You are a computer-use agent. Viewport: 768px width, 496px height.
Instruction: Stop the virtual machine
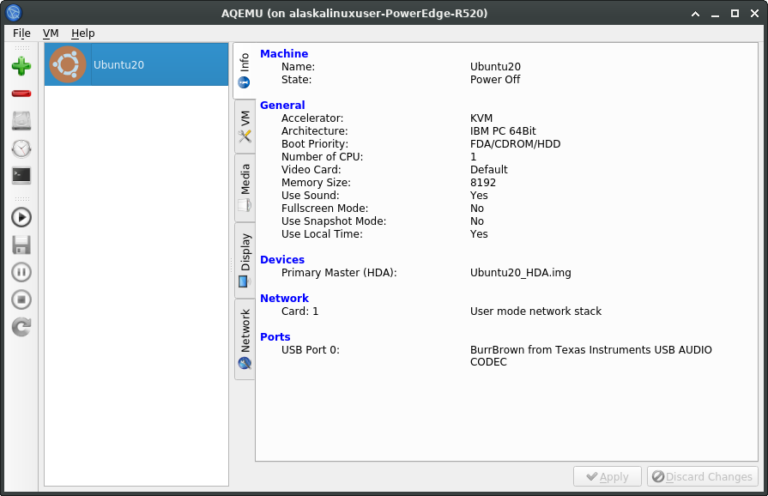point(21,299)
